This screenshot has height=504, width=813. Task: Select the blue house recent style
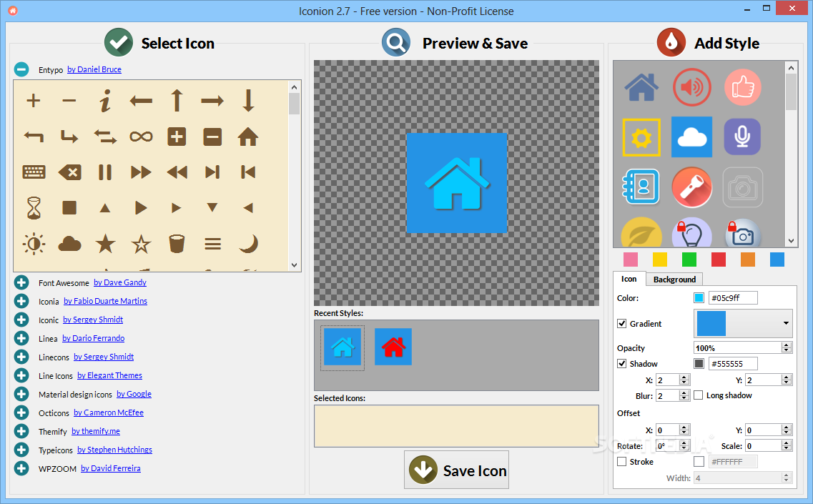tap(343, 348)
